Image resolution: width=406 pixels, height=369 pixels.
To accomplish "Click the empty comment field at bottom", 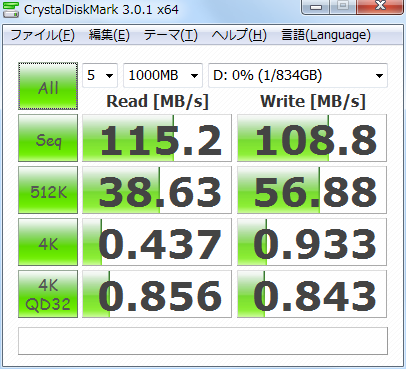I will [203, 341].
